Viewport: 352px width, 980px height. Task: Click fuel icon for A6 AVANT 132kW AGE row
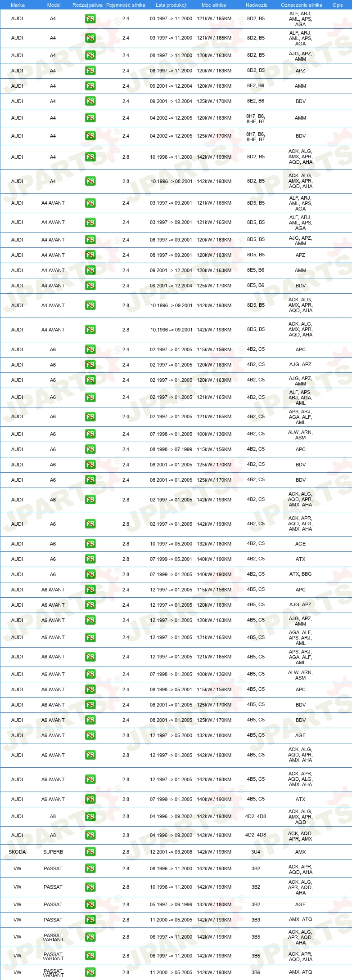90,735
